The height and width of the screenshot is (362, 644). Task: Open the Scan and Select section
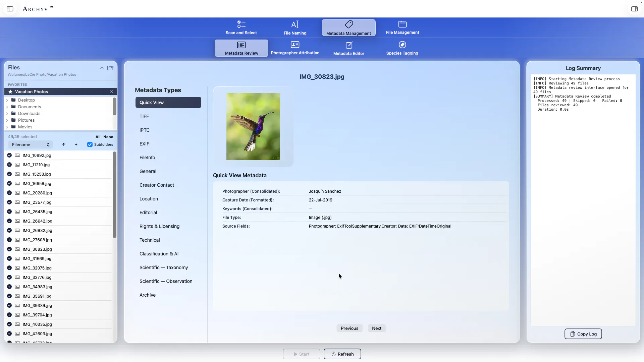point(241,28)
